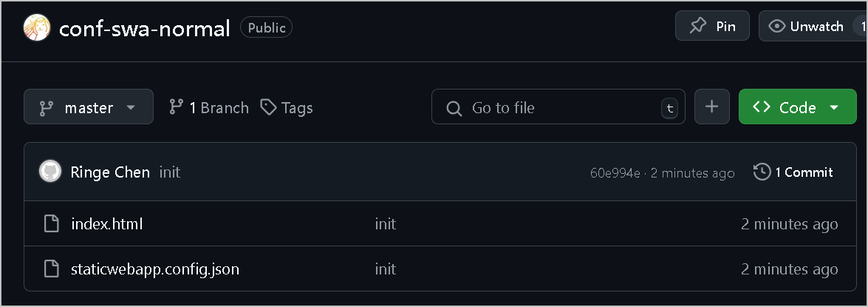Click the Tags tag icon
The height and width of the screenshot is (307, 868).
pos(269,107)
